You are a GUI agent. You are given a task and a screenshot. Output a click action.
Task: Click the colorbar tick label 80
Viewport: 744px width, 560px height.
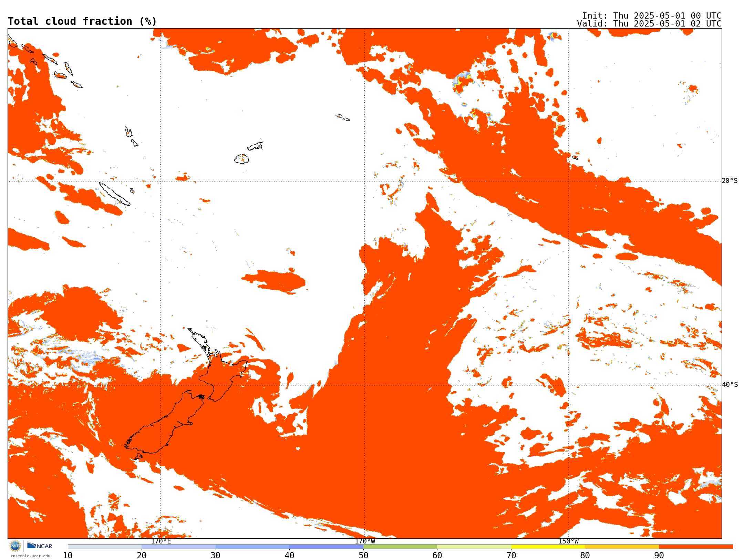[x=585, y=555]
